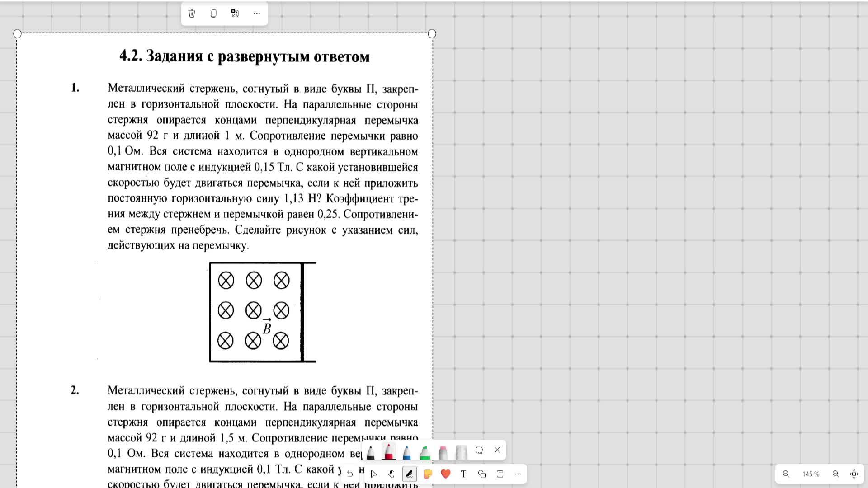Viewport: 868px width, 488px height.
Task: Select the ruler tool
Action: tap(461, 451)
